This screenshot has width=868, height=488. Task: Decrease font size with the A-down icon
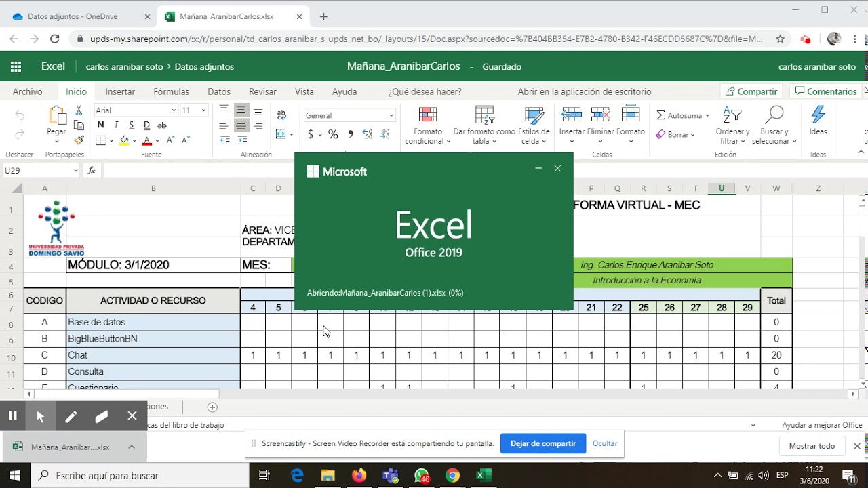[184, 141]
